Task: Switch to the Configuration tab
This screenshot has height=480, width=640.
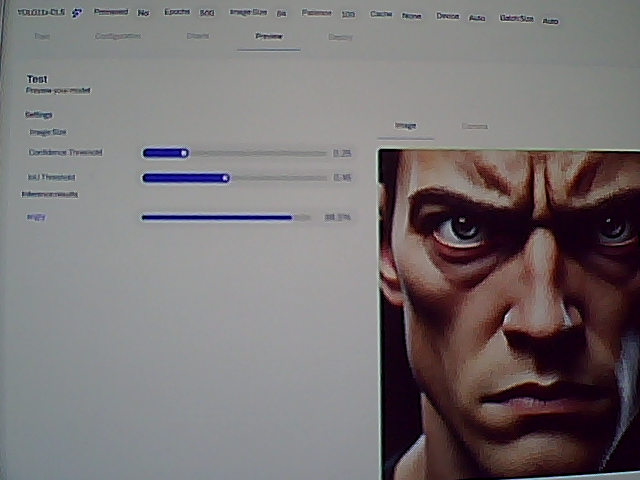Action: point(118,36)
